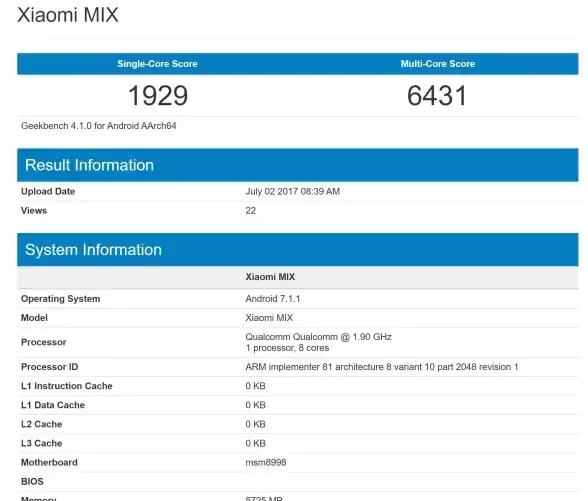Screen dimensions: 588x501
Task: Click the multi-core value 6431
Action: coord(437,95)
